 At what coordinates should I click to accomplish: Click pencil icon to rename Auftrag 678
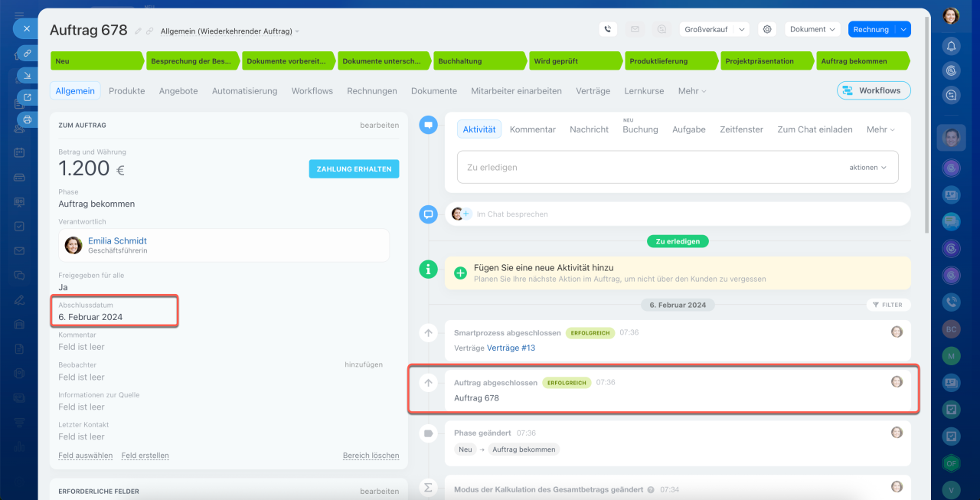[138, 31]
